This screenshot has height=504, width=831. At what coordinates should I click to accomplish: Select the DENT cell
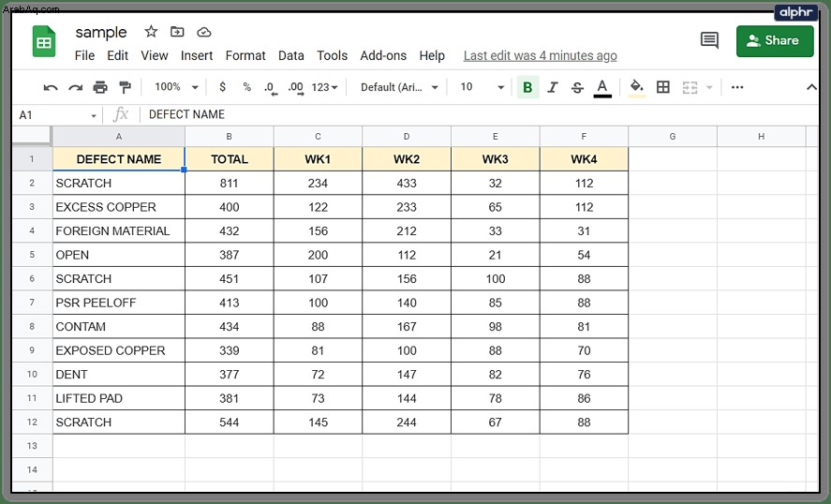[119, 374]
